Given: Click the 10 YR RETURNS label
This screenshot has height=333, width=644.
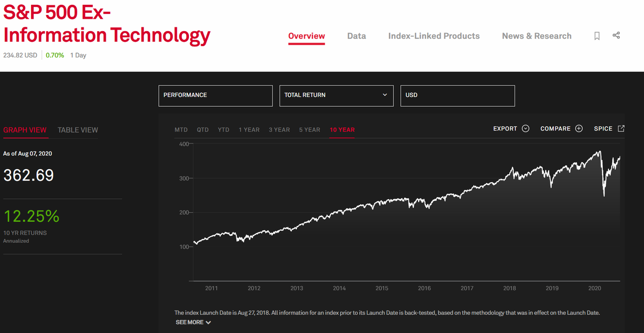Looking at the screenshot, I should [x=25, y=233].
